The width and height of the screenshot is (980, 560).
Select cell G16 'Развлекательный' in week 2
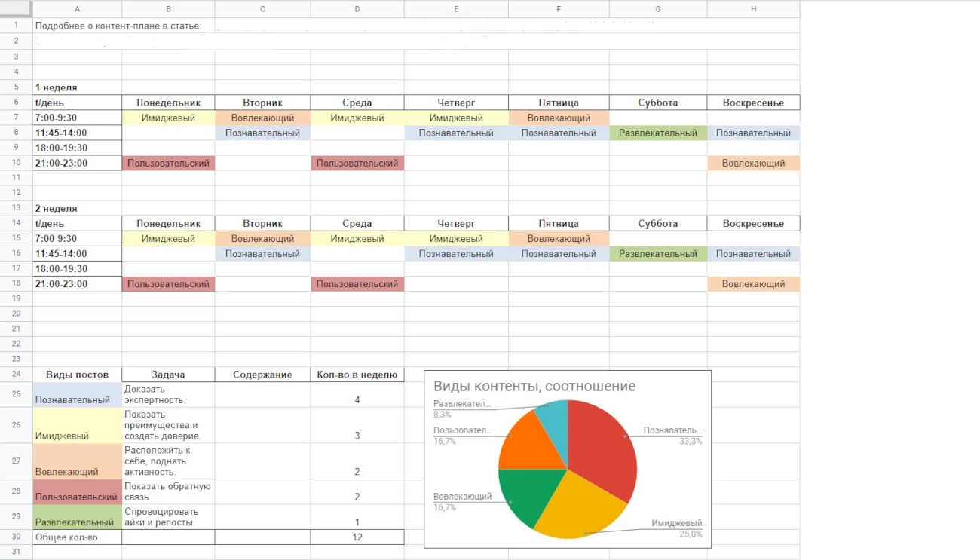coord(658,253)
